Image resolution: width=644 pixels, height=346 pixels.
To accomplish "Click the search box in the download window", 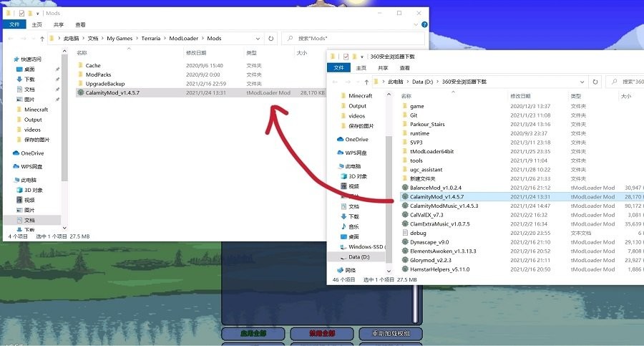I will click(624, 82).
